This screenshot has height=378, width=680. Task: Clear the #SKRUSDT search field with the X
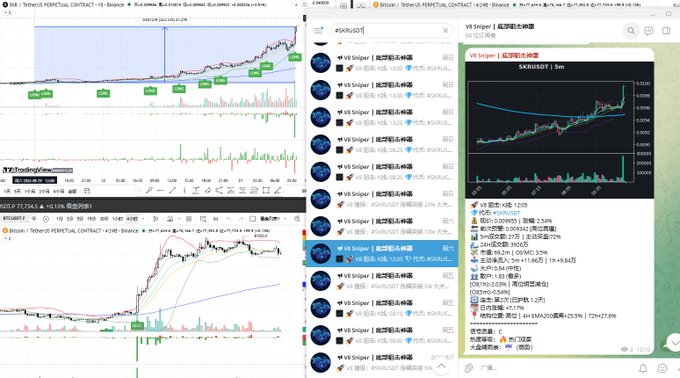445,30
